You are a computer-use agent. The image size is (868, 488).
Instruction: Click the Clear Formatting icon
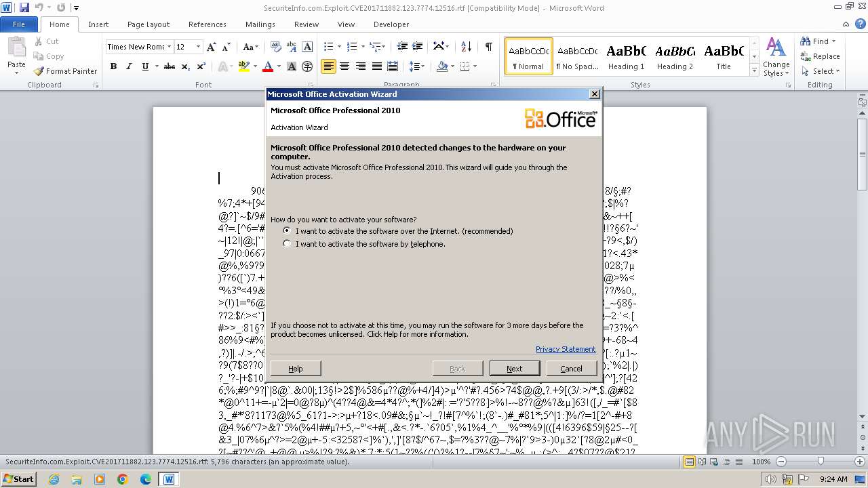pos(276,47)
